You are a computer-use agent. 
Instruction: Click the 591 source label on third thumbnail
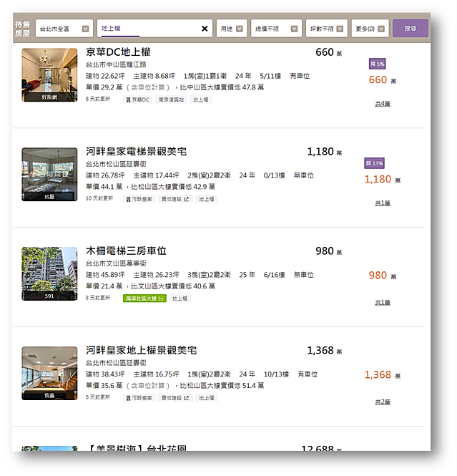tap(49, 296)
